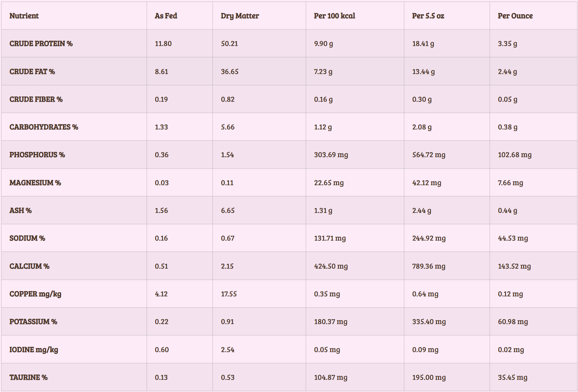Click the 50.21 dry matter protein value

point(229,44)
